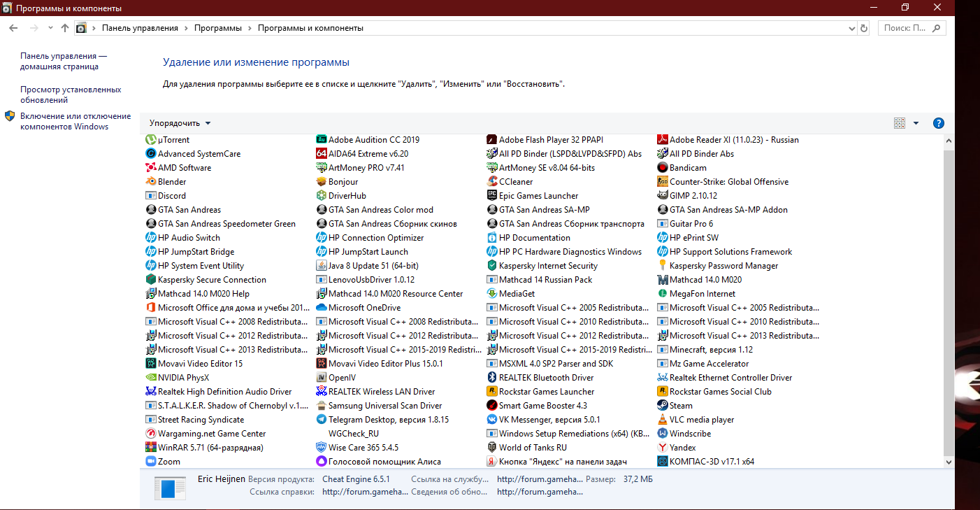The image size is (980, 510).
Task: Open Панель управления — домашняя страница link
Action: [64, 62]
